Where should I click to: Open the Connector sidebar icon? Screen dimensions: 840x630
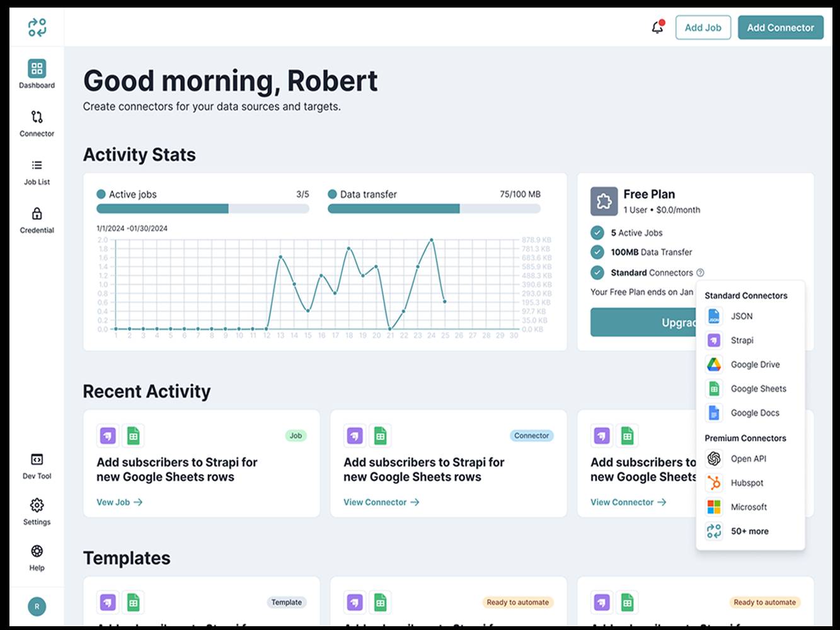(x=37, y=117)
